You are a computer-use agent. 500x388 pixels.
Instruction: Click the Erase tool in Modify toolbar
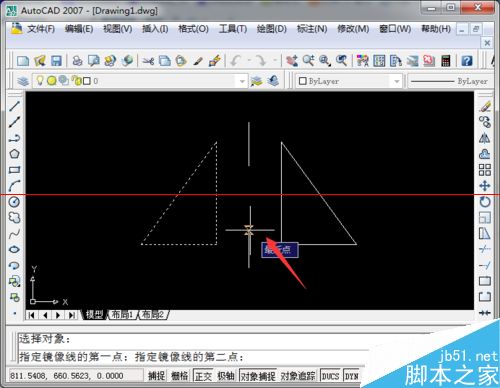coord(485,106)
